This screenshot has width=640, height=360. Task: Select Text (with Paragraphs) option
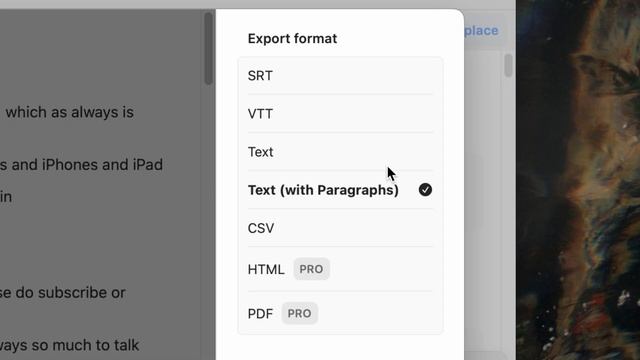[340, 190]
